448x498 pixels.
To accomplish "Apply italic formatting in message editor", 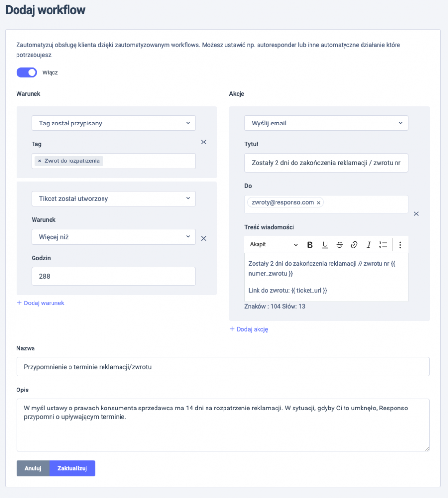I will [369, 245].
